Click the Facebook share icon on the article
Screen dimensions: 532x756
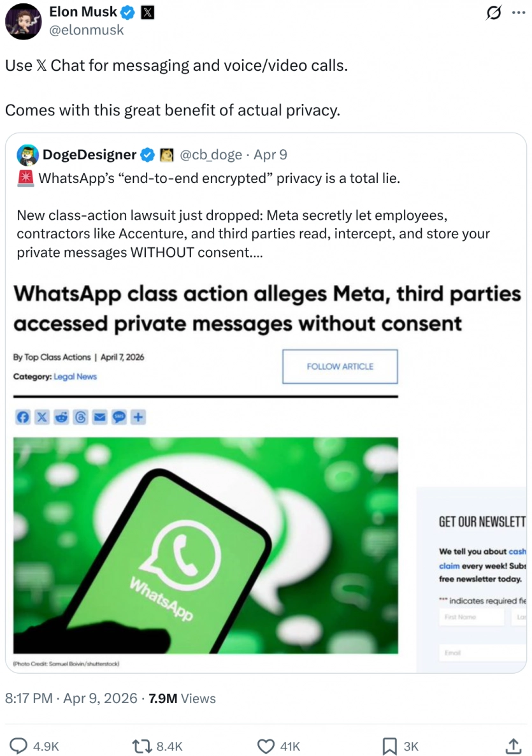(x=23, y=417)
